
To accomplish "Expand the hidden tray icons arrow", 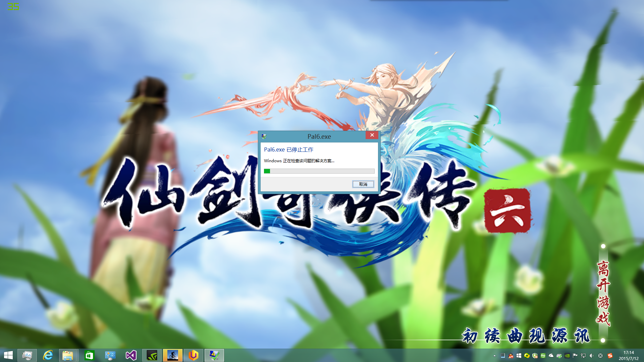I will (x=494, y=356).
